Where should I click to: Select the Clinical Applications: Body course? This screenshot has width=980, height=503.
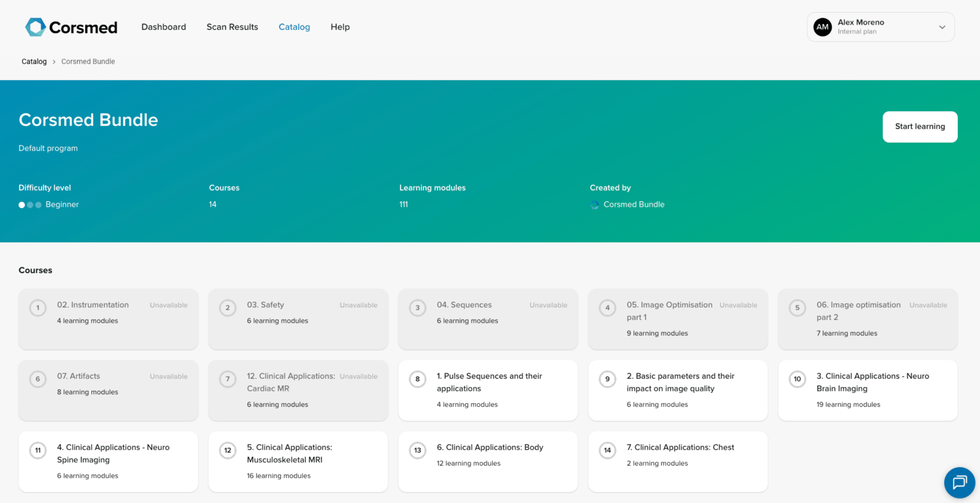(x=488, y=461)
